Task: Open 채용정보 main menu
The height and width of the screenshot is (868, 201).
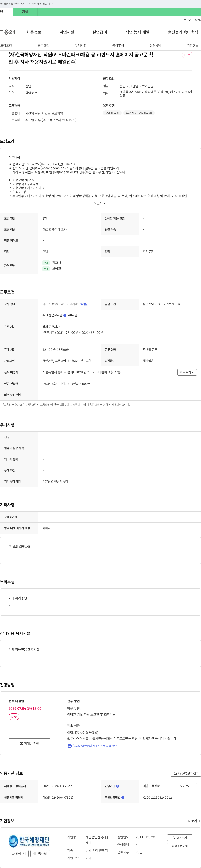Action: point(34,32)
